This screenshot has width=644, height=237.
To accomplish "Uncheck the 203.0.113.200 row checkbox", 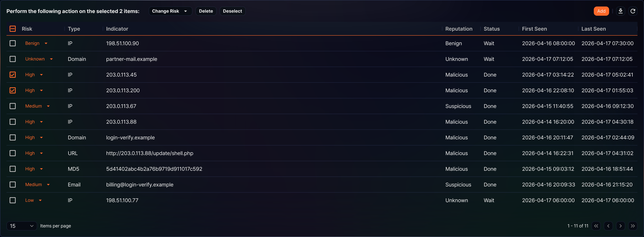I will (x=12, y=90).
